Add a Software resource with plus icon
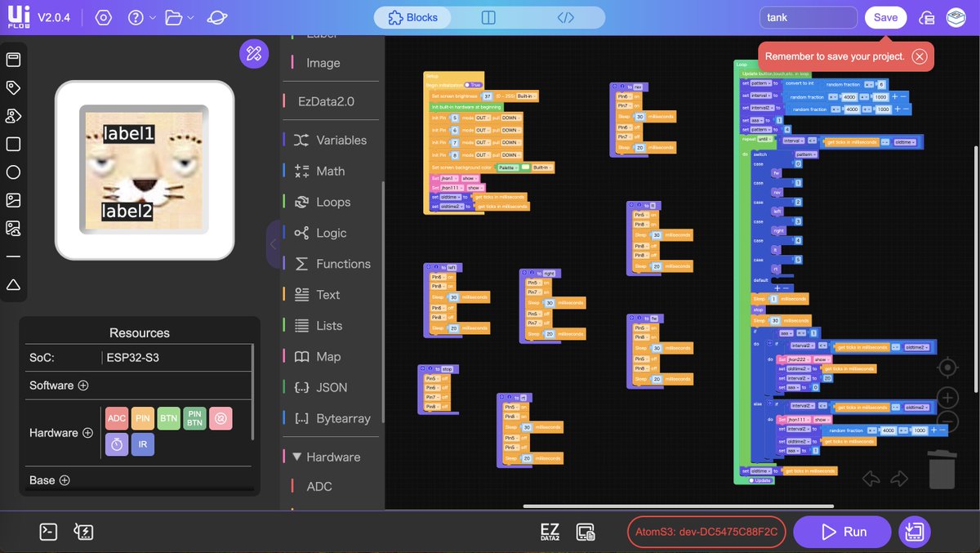The width and height of the screenshot is (980, 553). pyautogui.click(x=82, y=386)
